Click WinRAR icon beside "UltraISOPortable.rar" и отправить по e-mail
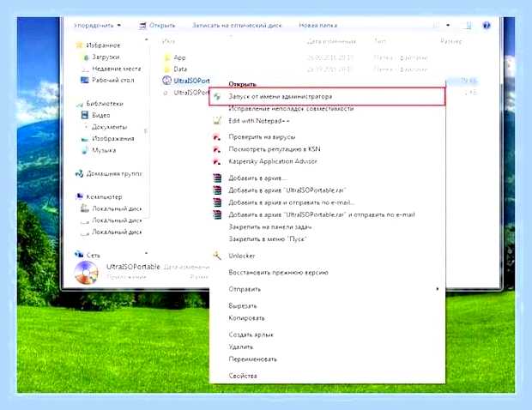This screenshot has width=532, height=410. (x=217, y=214)
